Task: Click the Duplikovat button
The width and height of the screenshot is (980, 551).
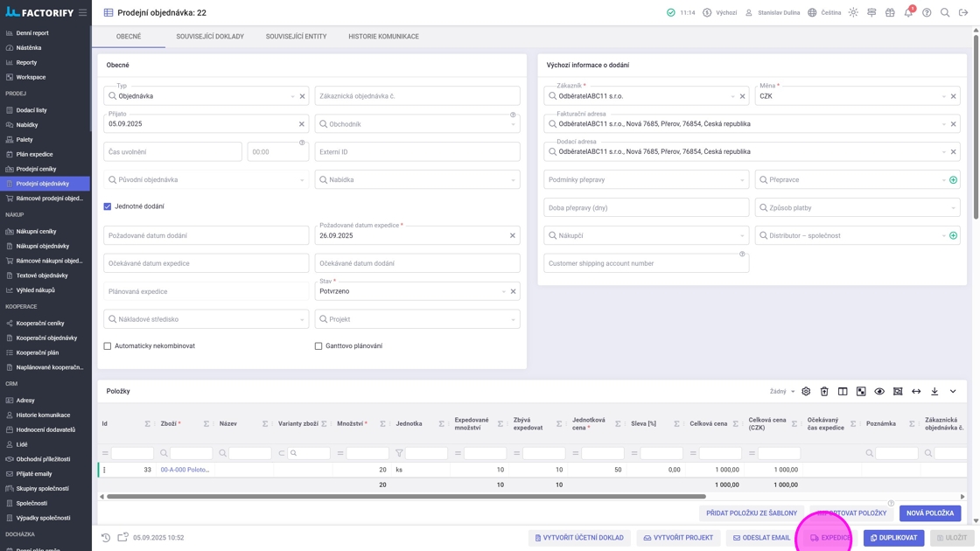Action: [x=893, y=538]
